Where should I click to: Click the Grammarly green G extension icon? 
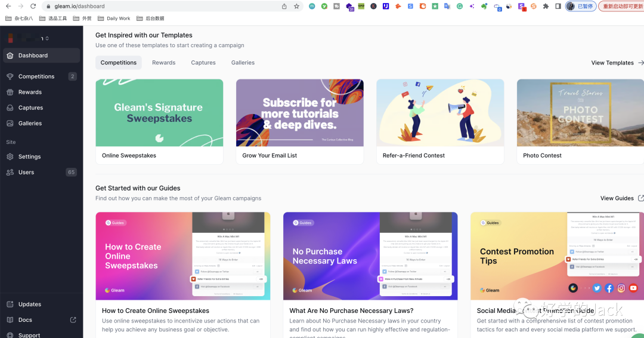(x=460, y=6)
